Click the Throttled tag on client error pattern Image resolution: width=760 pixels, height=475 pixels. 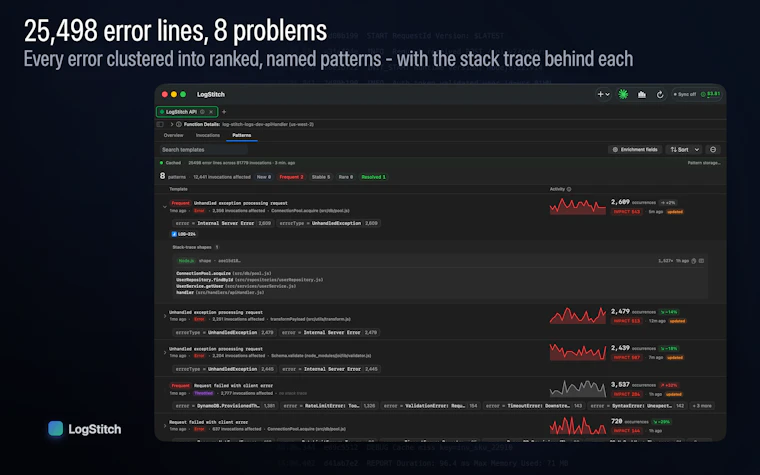click(203, 393)
